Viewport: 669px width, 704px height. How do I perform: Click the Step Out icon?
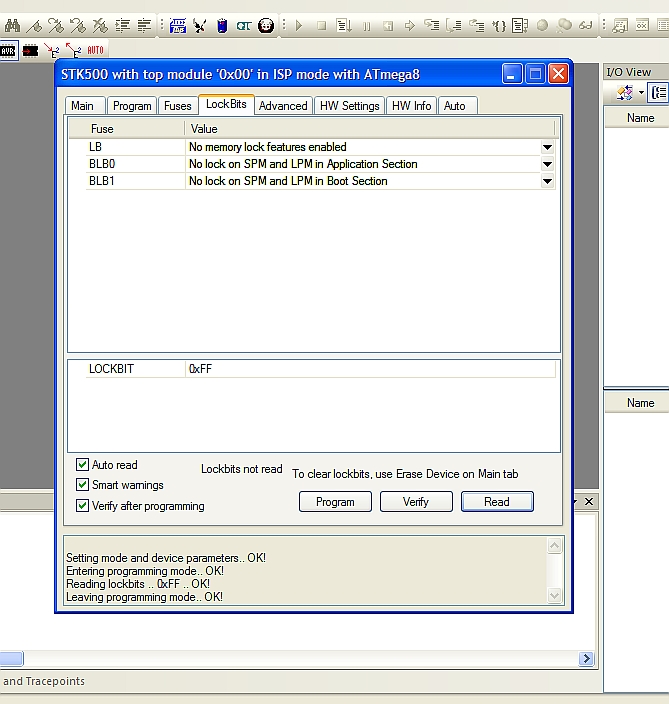click(x=476, y=26)
